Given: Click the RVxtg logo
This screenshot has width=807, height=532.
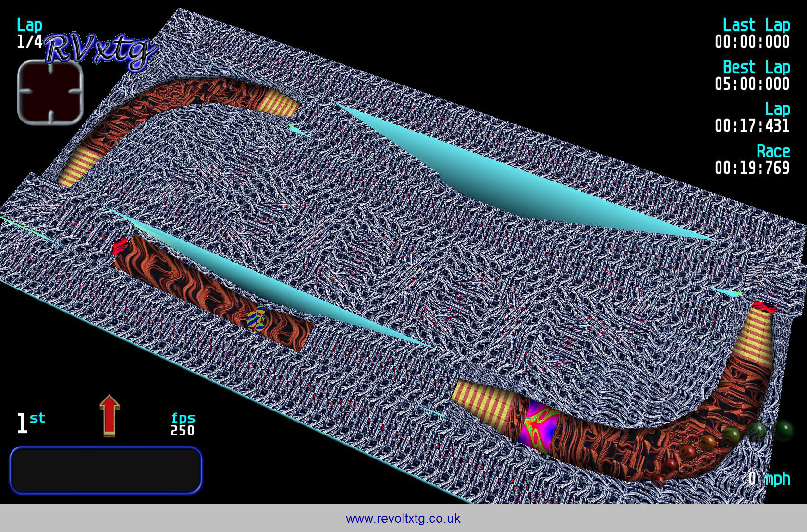Looking at the screenshot, I should (100, 51).
